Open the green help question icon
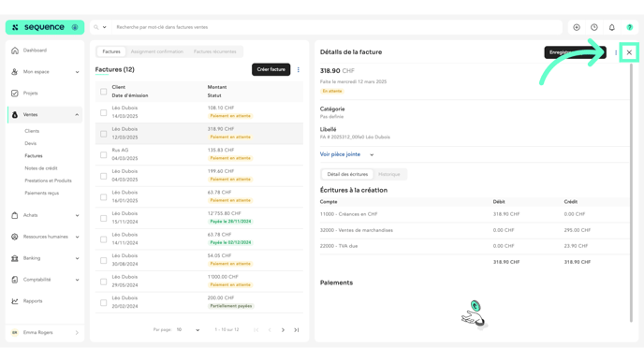 [x=630, y=27]
